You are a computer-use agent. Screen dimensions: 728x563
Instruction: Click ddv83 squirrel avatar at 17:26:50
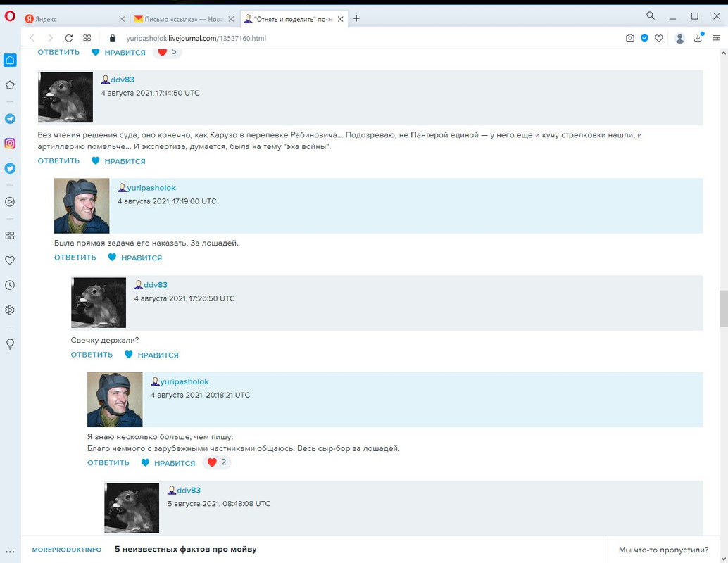pyautogui.click(x=99, y=303)
